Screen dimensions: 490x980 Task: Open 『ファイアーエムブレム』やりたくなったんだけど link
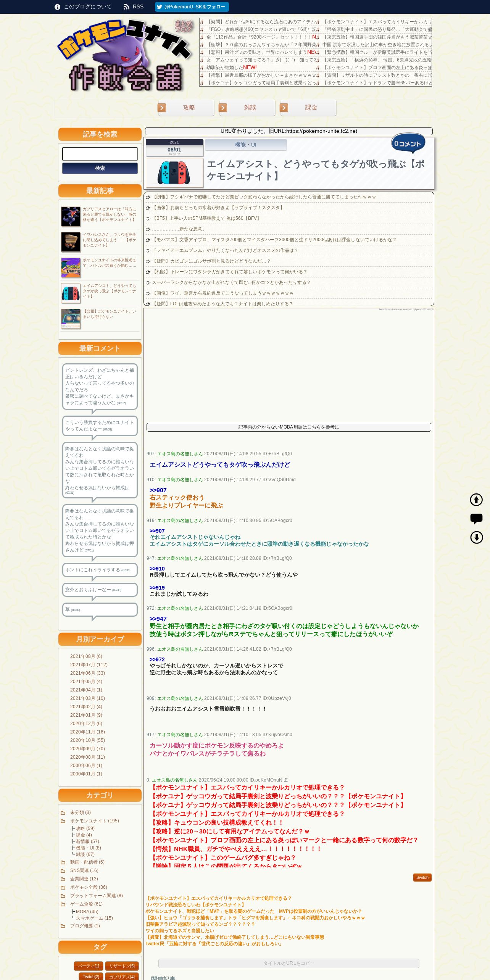225,250
